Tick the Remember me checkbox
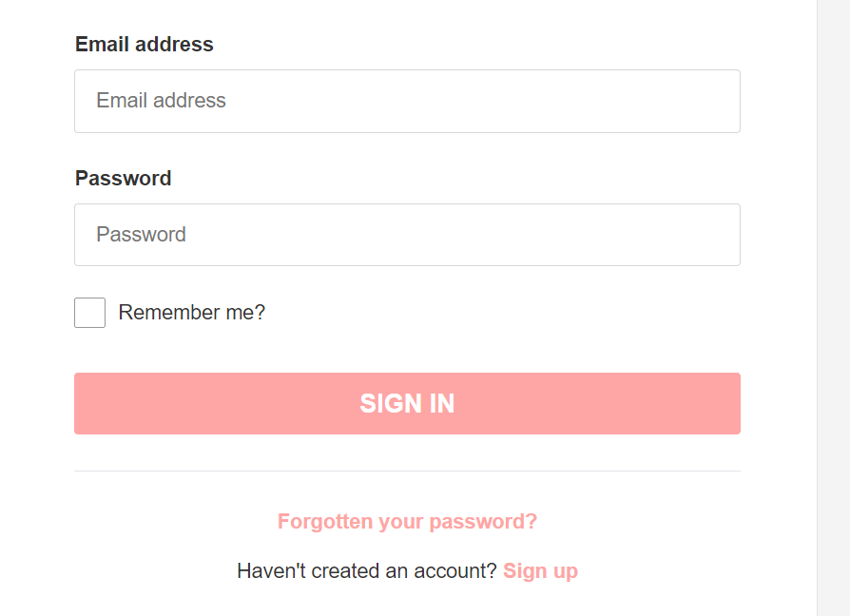850x616 pixels. click(89, 313)
